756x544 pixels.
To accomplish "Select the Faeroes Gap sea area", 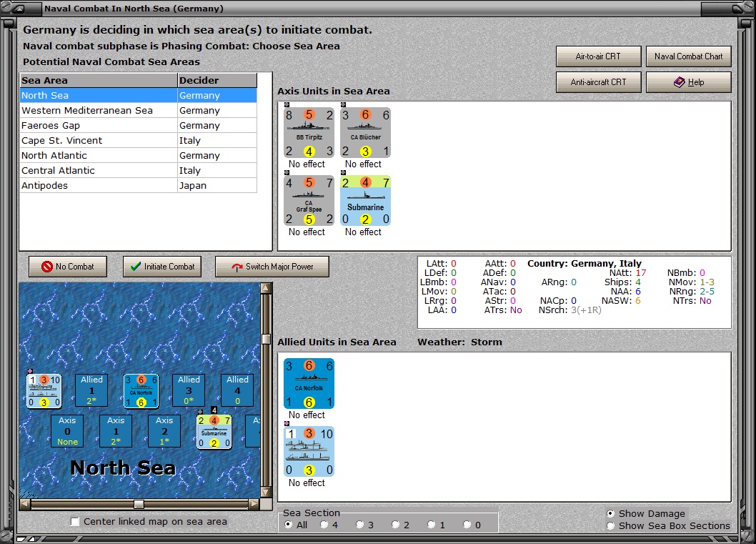I will click(x=138, y=125).
